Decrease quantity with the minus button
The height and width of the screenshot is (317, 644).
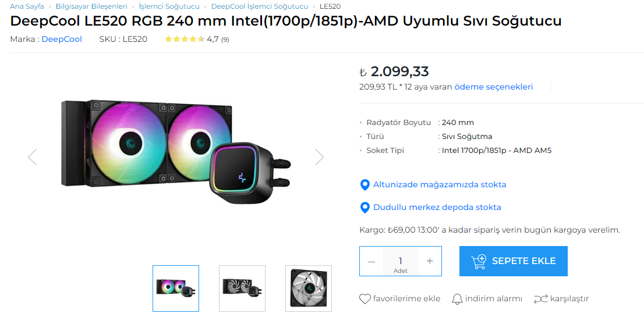pos(371,261)
